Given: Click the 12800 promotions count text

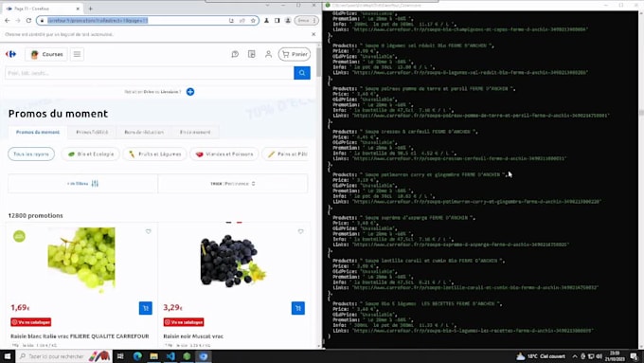Looking at the screenshot, I should point(35,215).
